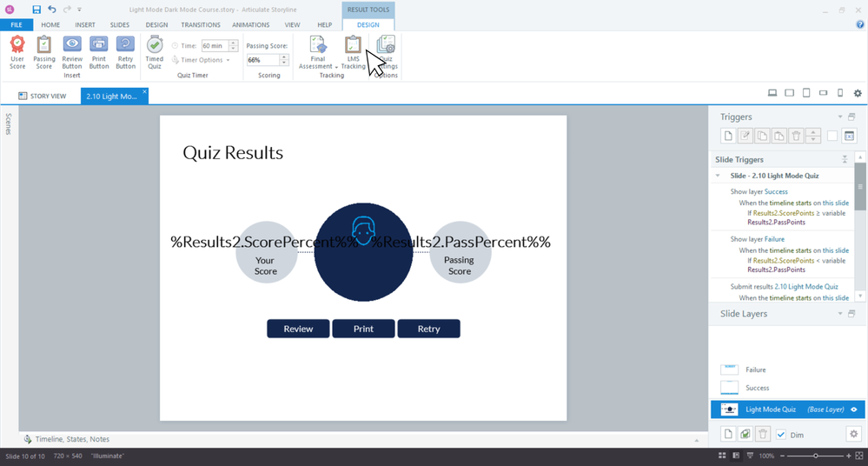Switch to phone landscape view icon
The height and width of the screenshot is (466, 868).
(x=823, y=93)
